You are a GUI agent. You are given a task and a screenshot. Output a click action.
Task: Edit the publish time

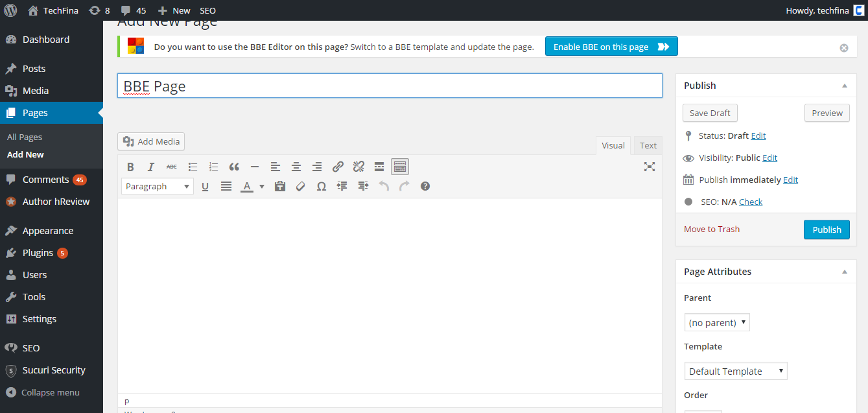pos(791,180)
